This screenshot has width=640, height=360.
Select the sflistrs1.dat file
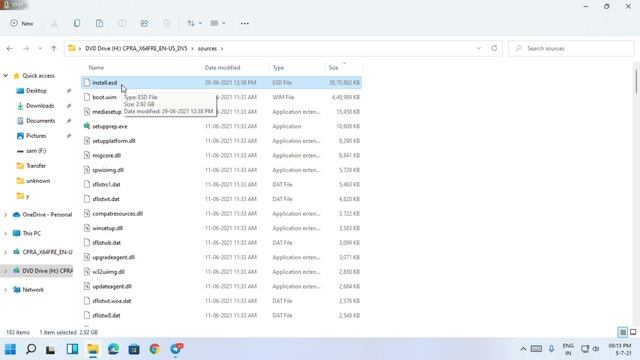[106, 184]
